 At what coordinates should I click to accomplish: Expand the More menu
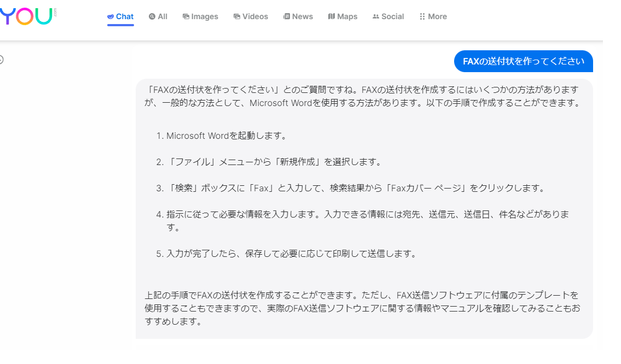[x=433, y=16]
